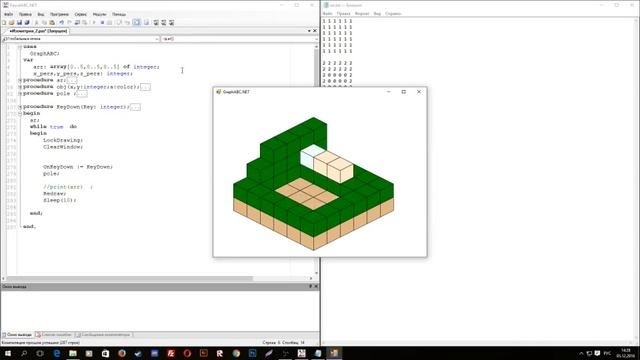The height and width of the screenshot is (360, 640).
Task: Expand folded procedure ar
Action: point(20,80)
